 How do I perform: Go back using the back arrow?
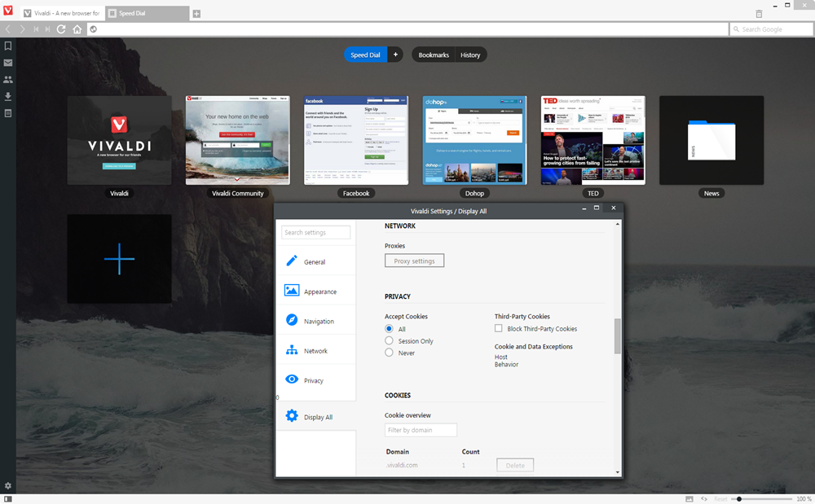coord(8,29)
